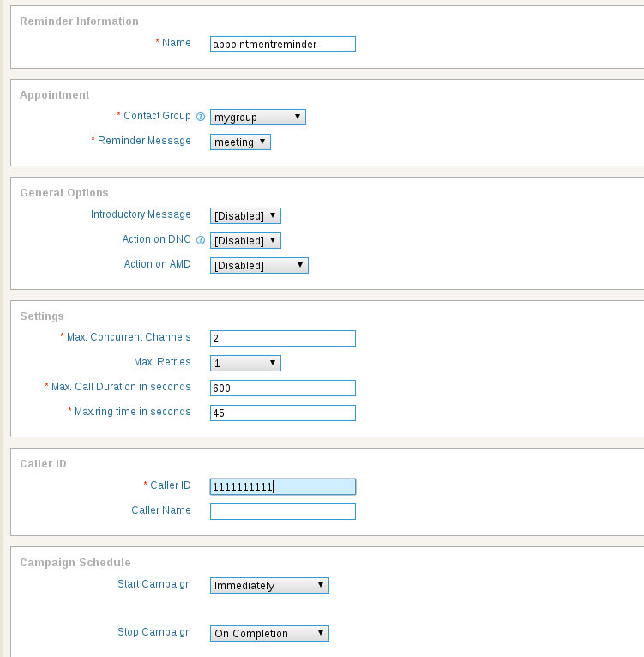
Task: Click the Max. Concurrent Channels label
Action: [129, 337]
